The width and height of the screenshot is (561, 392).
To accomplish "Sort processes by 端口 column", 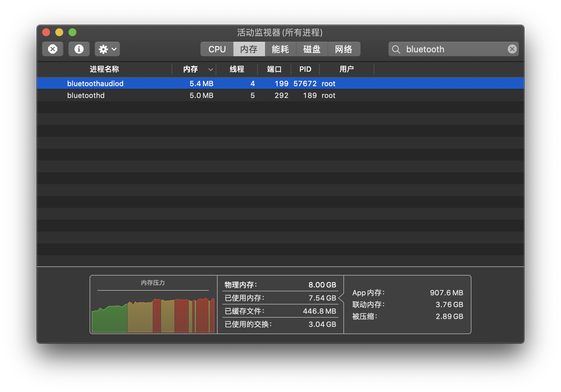I will click(274, 69).
